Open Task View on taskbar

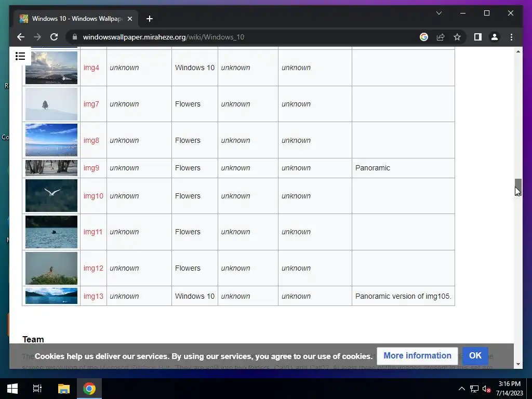coord(37,389)
